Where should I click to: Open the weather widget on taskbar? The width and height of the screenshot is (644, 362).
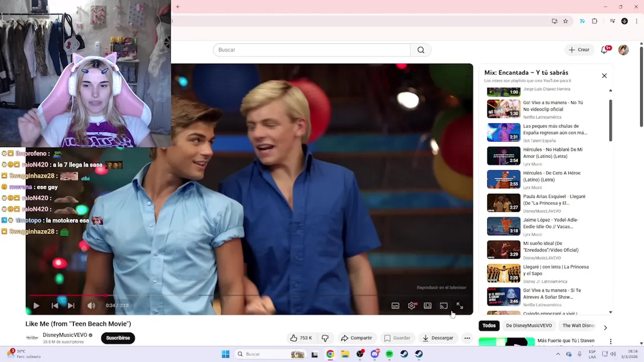pos(24,354)
